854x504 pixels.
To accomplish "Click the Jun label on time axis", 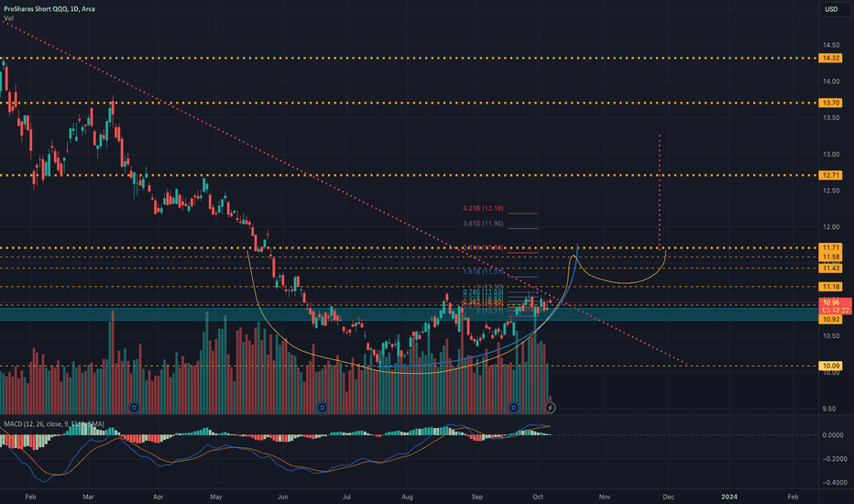I will (x=282, y=497).
